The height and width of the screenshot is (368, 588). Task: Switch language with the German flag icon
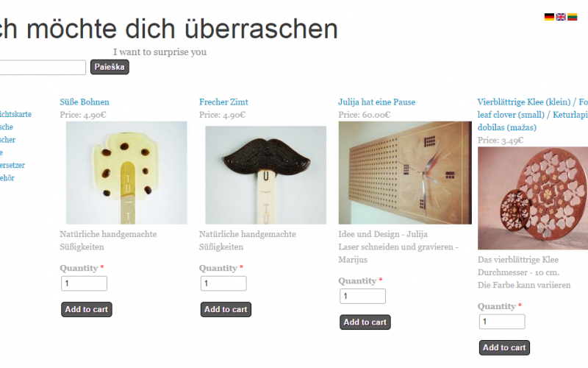pyautogui.click(x=549, y=17)
